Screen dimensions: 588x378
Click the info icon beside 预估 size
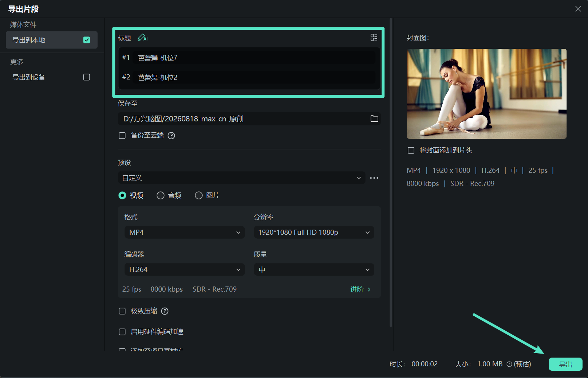point(509,364)
